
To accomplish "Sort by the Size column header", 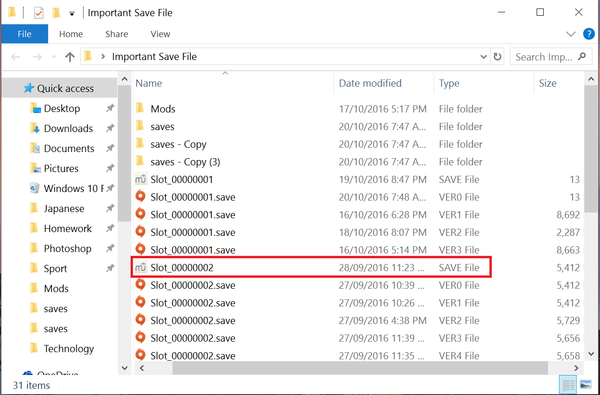I will [x=559, y=83].
